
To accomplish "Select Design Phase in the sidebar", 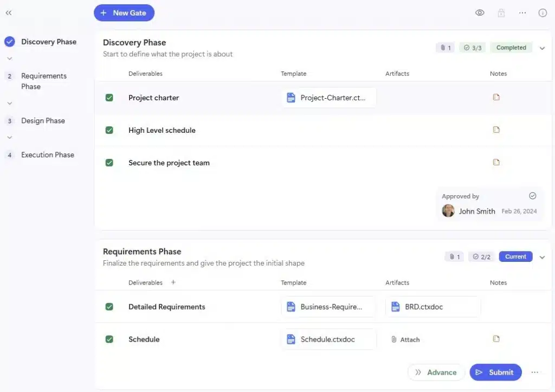I will tap(43, 121).
